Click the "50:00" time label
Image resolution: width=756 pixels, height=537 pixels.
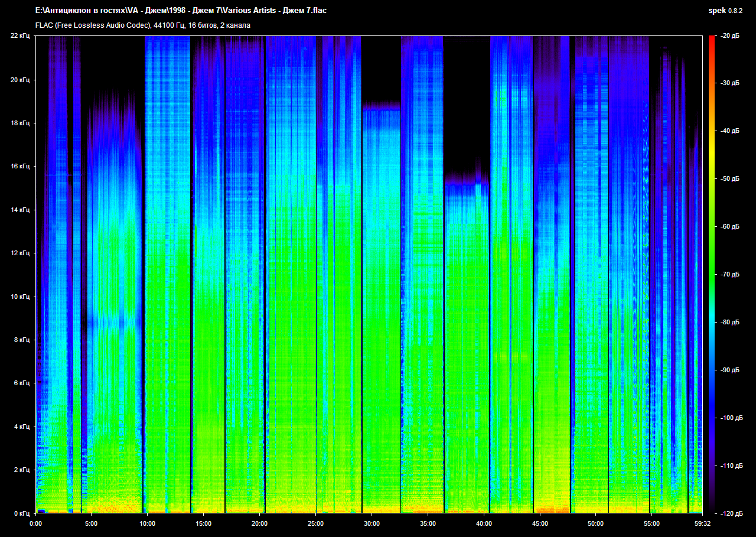tap(595, 523)
